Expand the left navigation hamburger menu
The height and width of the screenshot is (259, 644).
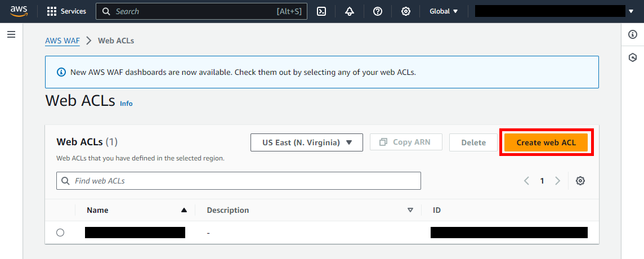[11, 35]
